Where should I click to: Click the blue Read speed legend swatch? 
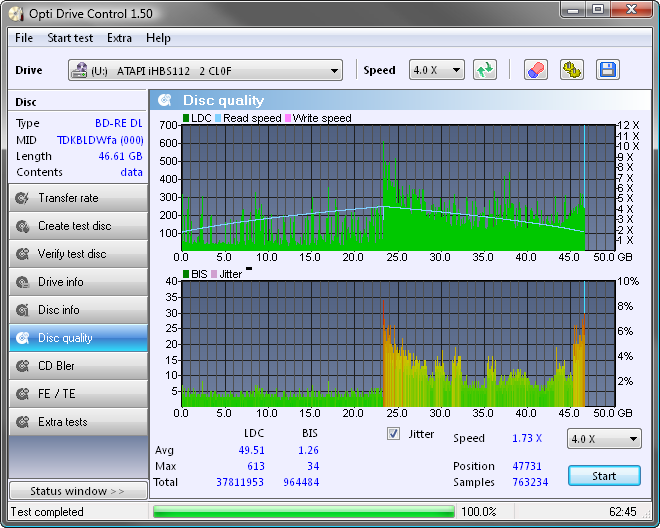218,118
